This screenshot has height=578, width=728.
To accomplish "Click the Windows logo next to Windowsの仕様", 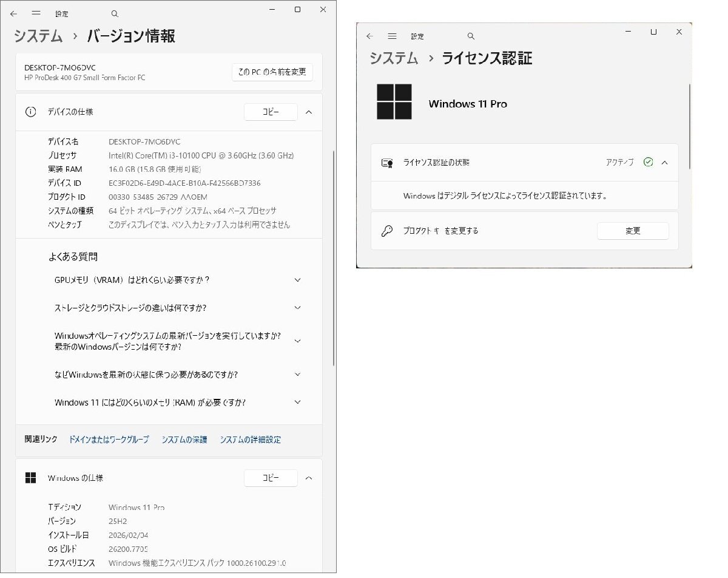I will point(31,478).
